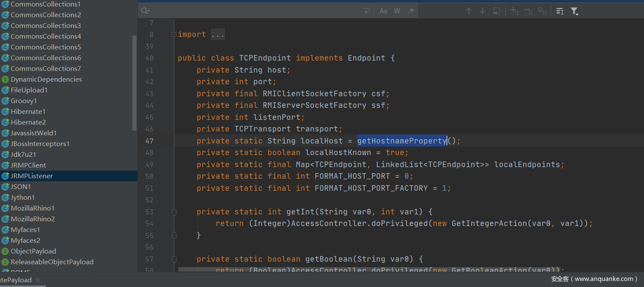
Task: Click the next occurrence down arrow
Action: [483, 11]
